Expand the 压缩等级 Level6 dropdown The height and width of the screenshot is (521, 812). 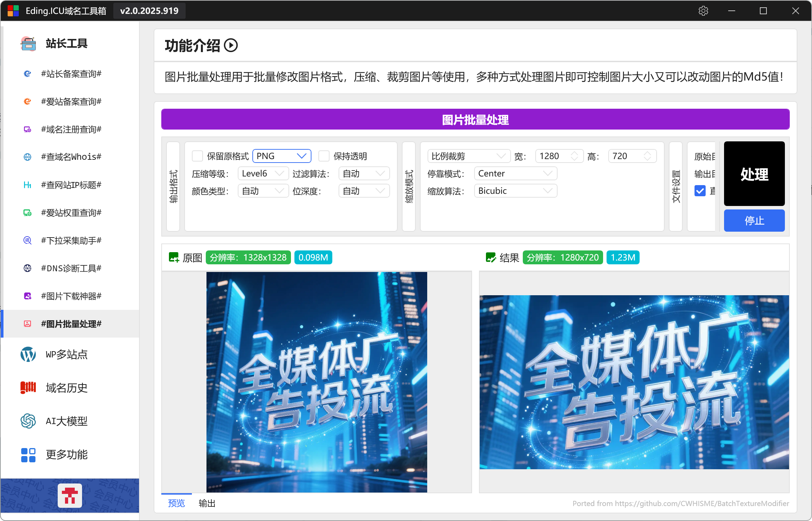tap(263, 173)
